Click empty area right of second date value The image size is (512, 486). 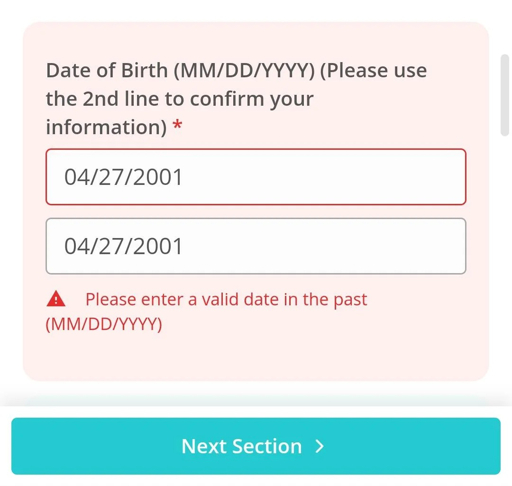point(323,246)
